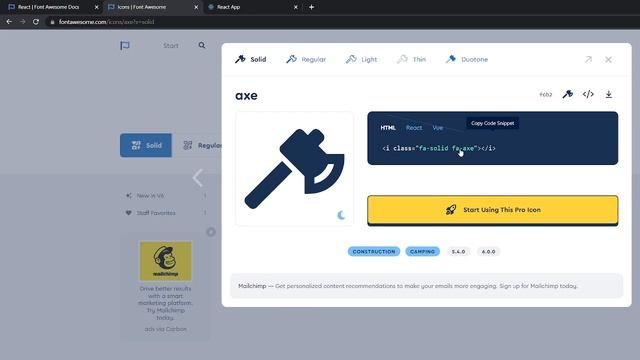The image size is (640, 360).
Task: Copy SVG code icon
Action: tap(588, 94)
